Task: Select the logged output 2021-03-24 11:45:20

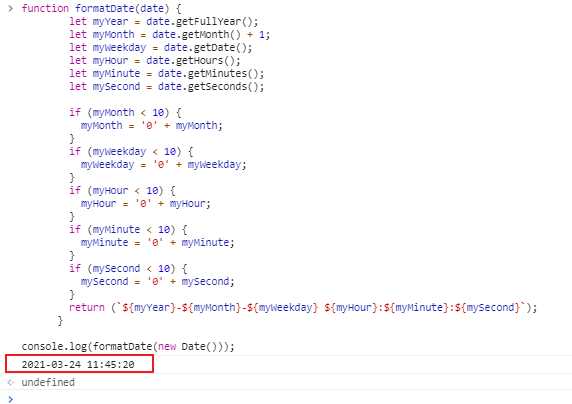Action: click(78, 364)
